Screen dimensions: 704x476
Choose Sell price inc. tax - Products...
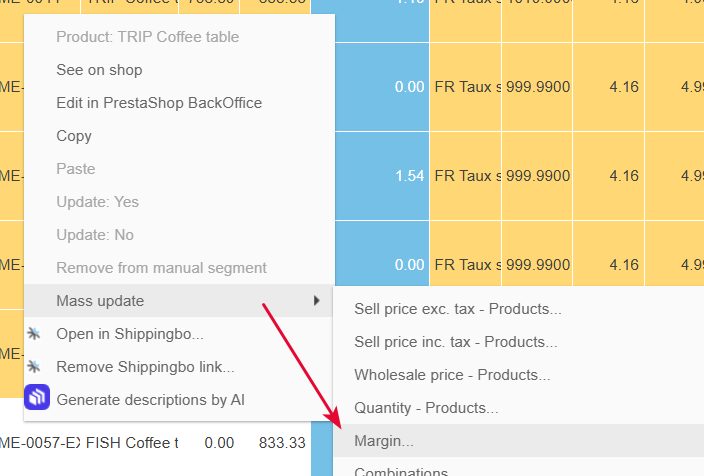pos(456,342)
